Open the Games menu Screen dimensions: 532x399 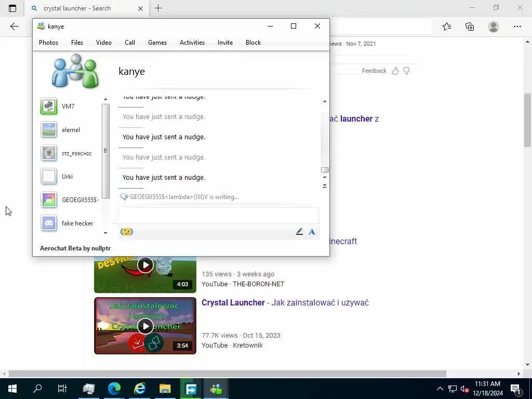click(157, 43)
